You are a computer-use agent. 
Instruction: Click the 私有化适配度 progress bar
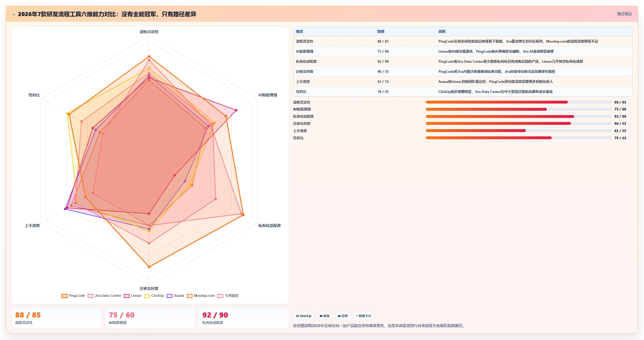click(519, 116)
